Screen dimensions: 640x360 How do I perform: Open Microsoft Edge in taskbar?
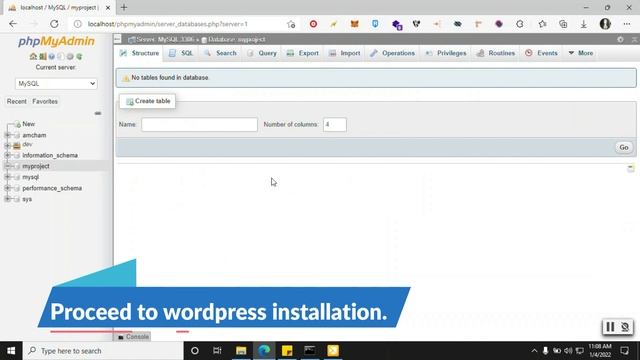(264, 351)
